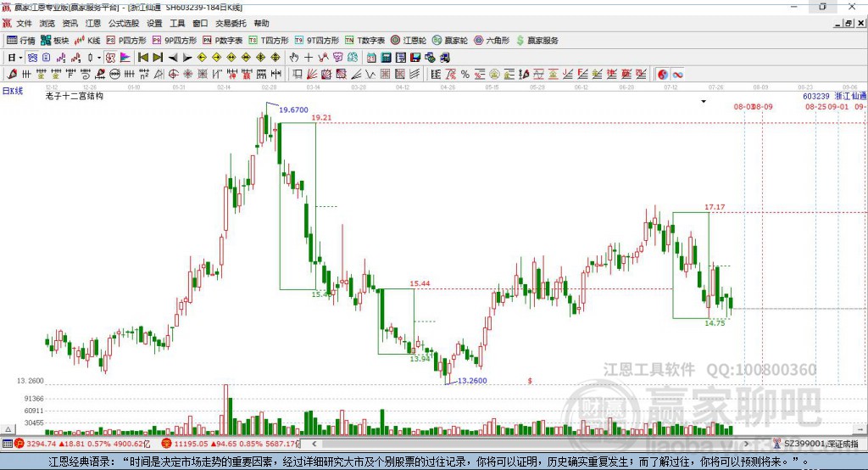
Task: Open the 9P四方形 tool
Action: (175, 41)
